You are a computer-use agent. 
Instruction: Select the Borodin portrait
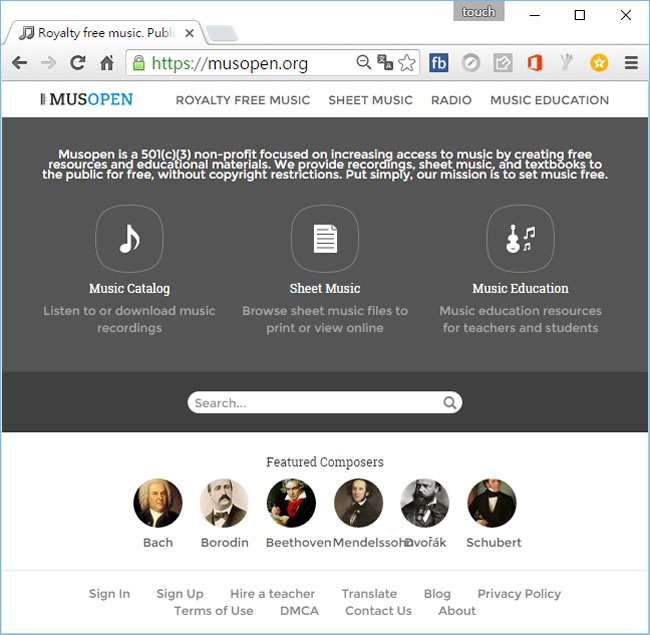pyautogui.click(x=224, y=503)
